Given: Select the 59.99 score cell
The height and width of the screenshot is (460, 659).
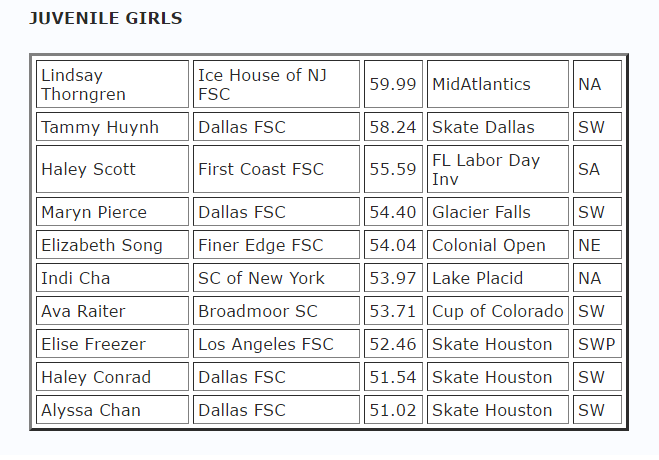Looking at the screenshot, I should click(393, 85).
